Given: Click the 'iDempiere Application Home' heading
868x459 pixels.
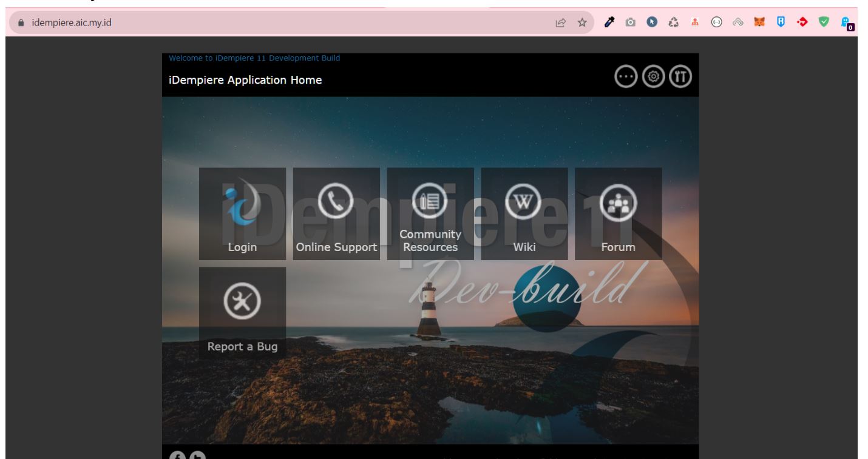Looking at the screenshot, I should coord(245,79).
